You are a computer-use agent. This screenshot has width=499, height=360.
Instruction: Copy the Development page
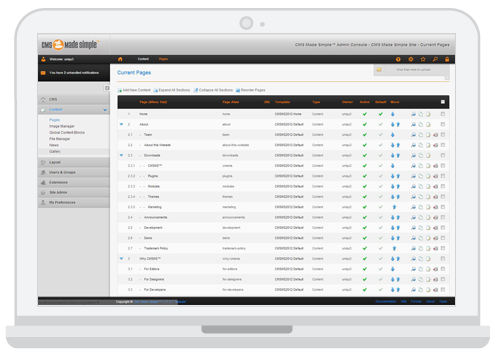(x=421, y=228)
